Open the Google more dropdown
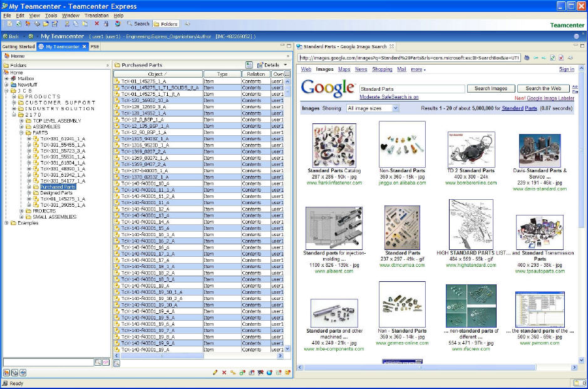The image size is (588, 389). click(418, 70)
